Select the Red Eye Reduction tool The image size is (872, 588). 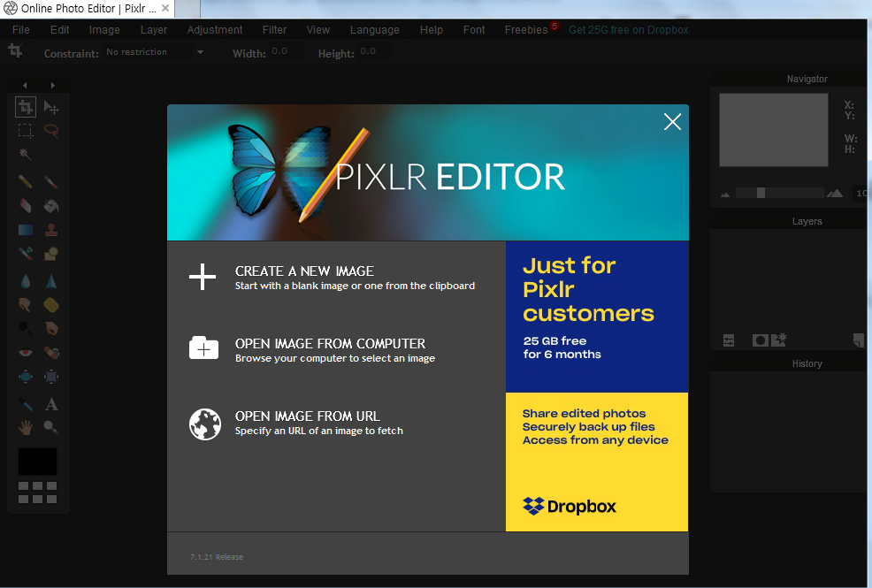coord(26,353)
